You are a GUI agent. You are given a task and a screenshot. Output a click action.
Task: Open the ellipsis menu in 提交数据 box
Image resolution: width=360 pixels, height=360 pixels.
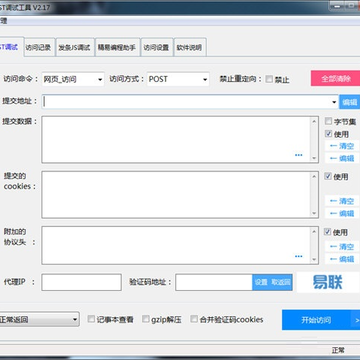click(x=299, y=155)
